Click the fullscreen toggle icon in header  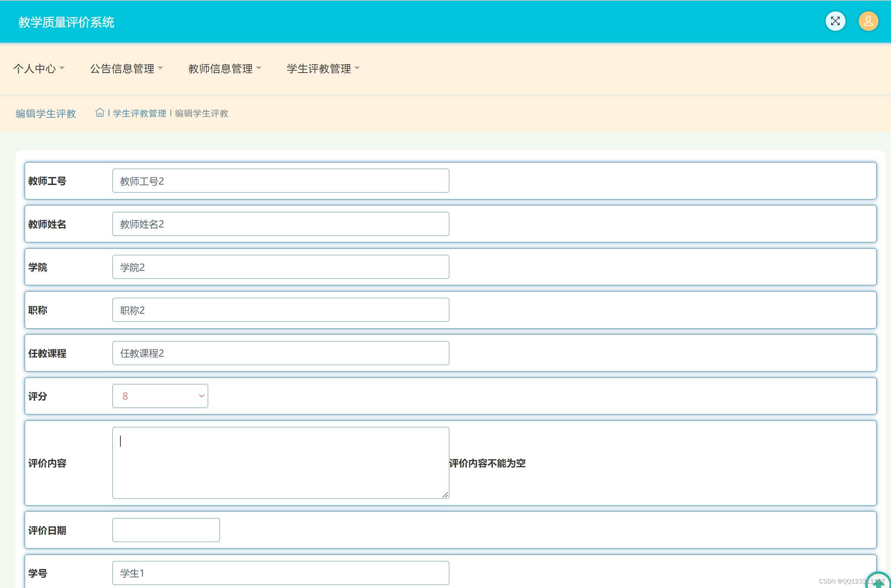[x=835, y=21]
